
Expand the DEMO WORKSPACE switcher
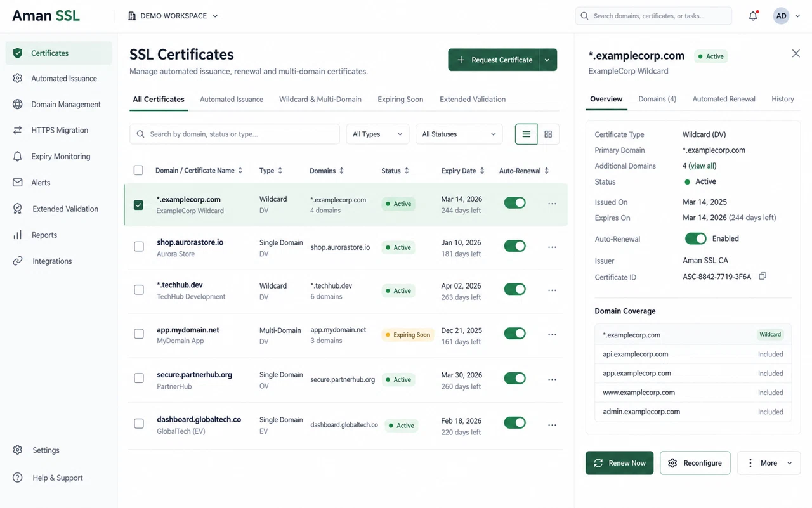(x=173, y=16)
